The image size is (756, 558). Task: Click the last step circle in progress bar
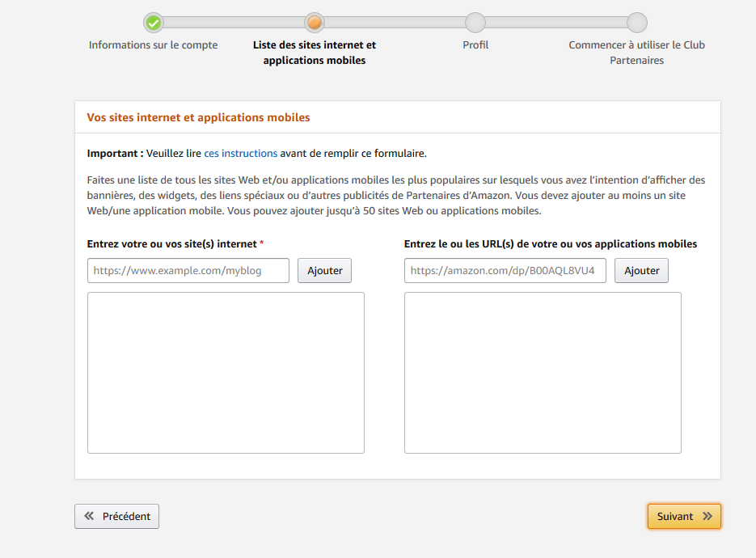coord(637,23)
